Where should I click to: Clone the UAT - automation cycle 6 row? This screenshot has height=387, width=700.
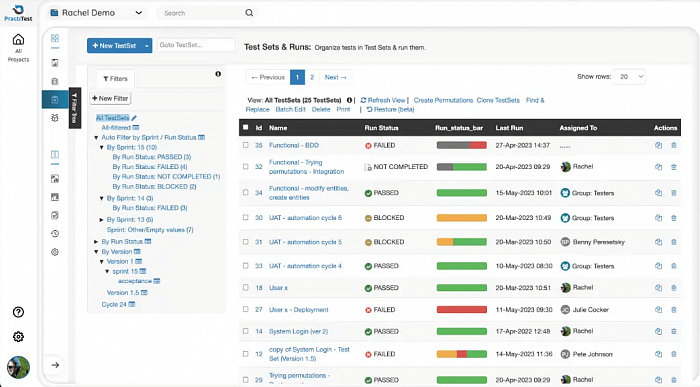[658, 218]
